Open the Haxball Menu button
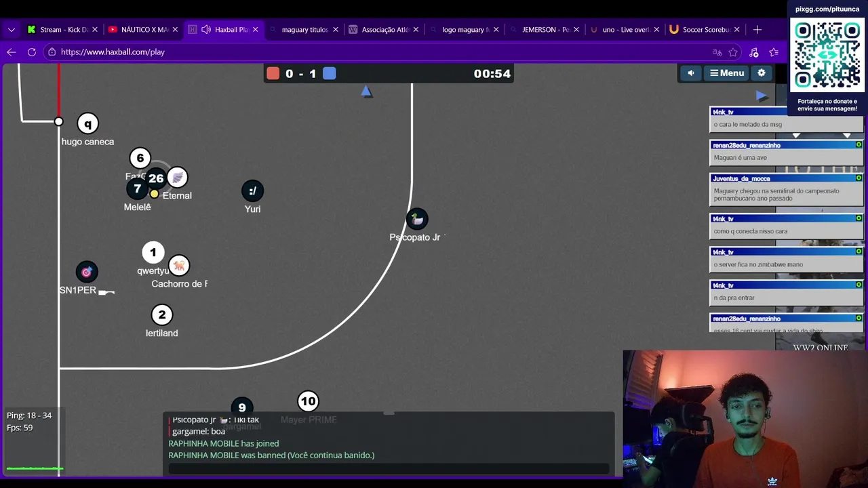868x488 pixels. tap(727, 73)
